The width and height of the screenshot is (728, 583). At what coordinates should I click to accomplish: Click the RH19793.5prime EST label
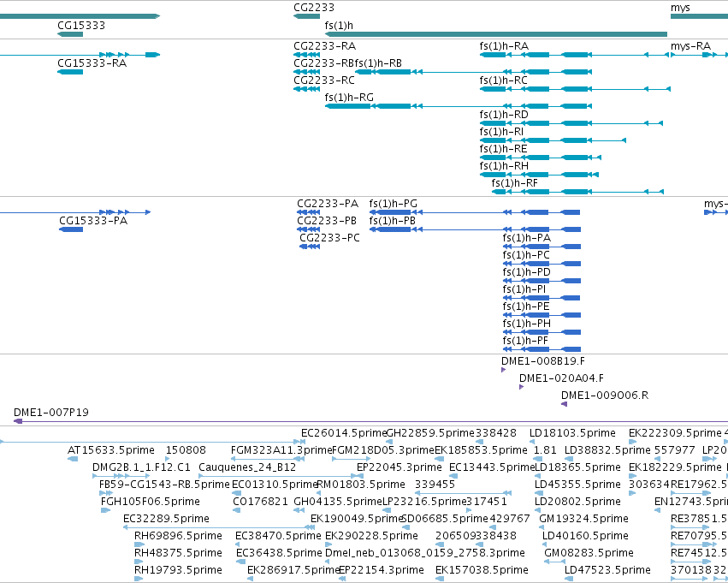point(178,571)
